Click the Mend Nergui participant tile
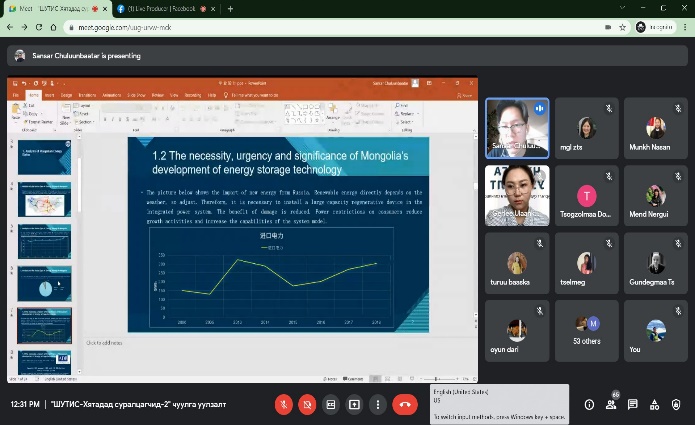This screenshot has width=695, height=425. pyautogui.click(x=656, y=195)
